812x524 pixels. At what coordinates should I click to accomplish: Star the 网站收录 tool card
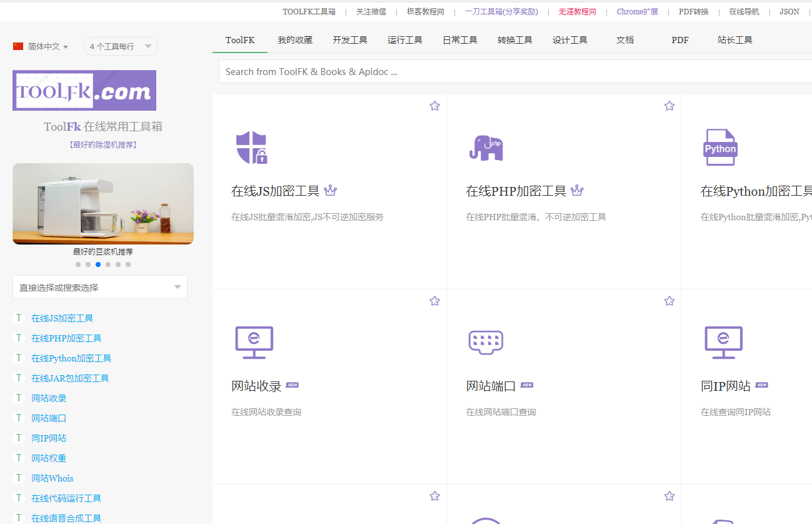click(434, 301)
